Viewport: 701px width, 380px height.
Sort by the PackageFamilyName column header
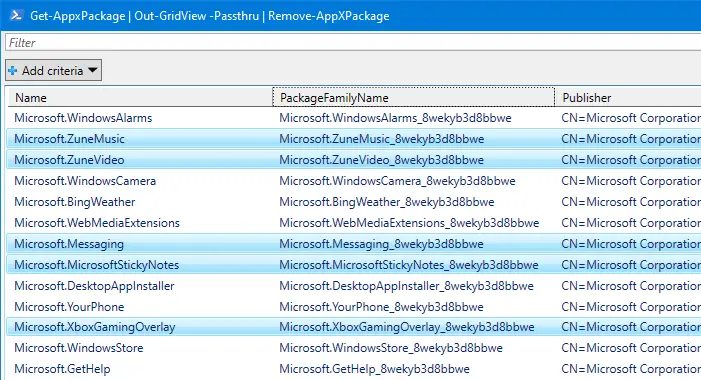414,97
